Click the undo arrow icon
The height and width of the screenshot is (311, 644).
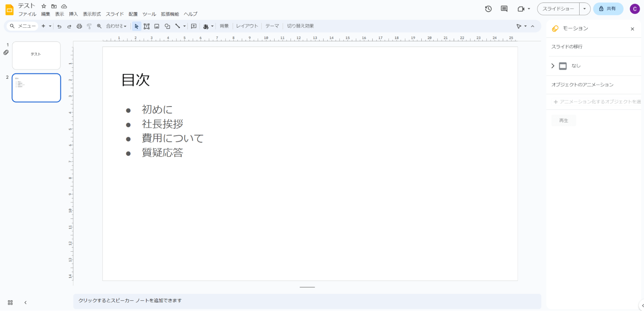[59, 26]
